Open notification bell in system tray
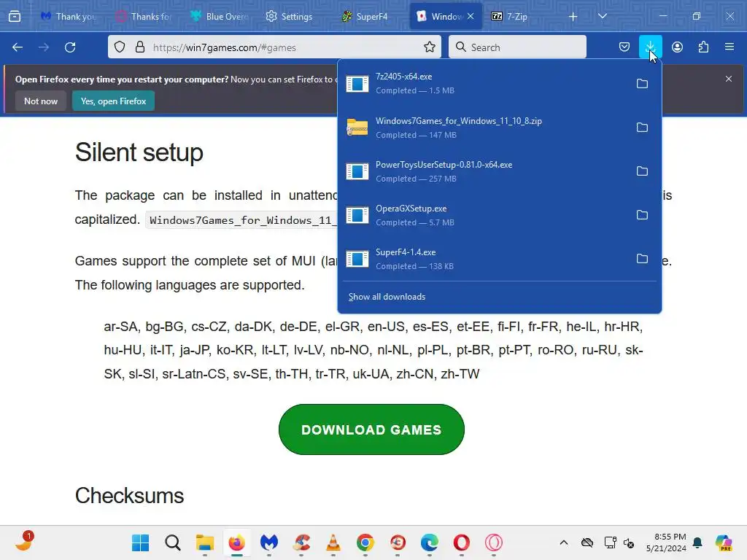Viewport: 747px width, 560px height. (697, 542)
